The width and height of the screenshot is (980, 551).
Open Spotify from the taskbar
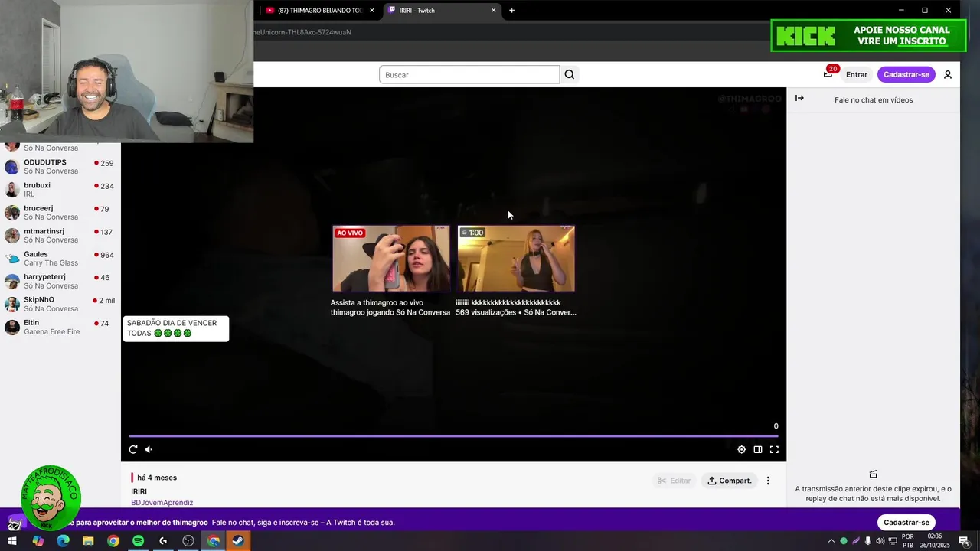point(138,541)
